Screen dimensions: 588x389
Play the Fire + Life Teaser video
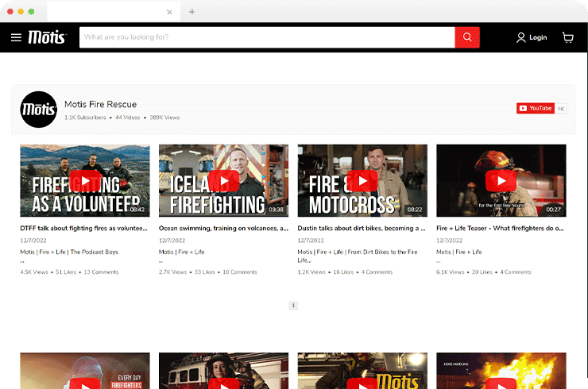tap(501, 181)
